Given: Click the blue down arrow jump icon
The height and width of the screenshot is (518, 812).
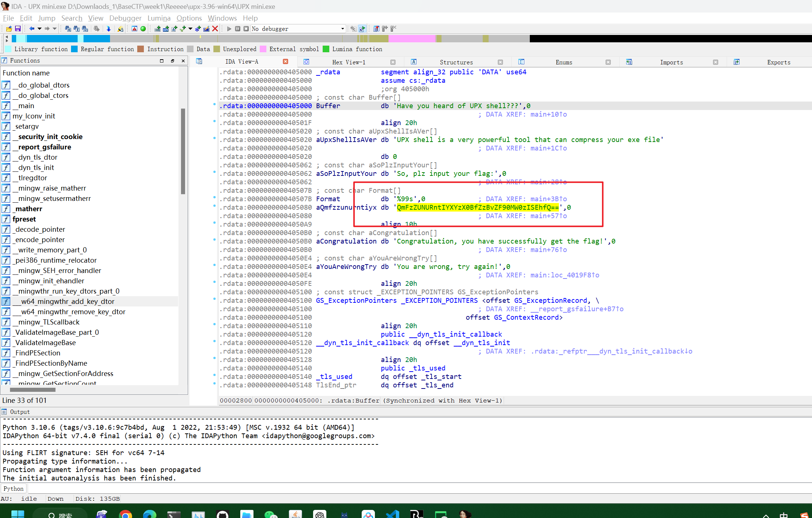Looking at the screenshot, I should pyautogui.click(x=109, y=29).
